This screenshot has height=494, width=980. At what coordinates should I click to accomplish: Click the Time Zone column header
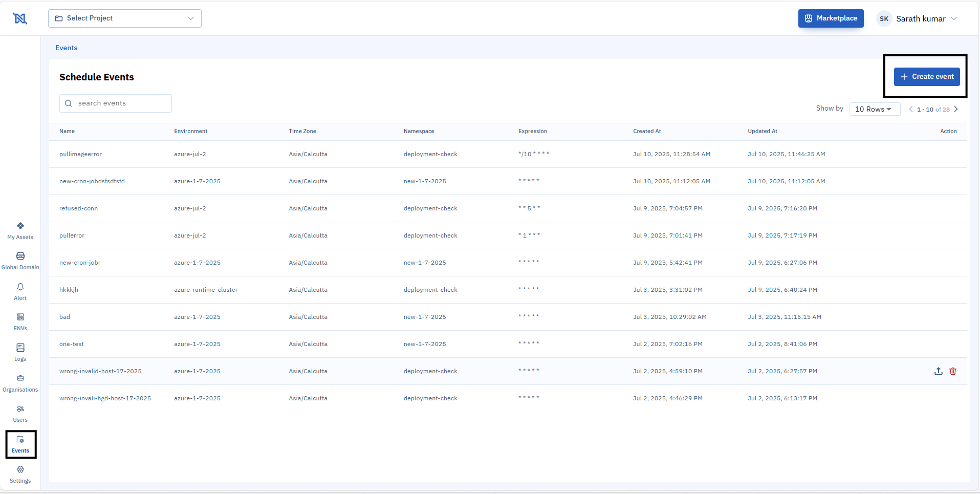coord(302,132)
